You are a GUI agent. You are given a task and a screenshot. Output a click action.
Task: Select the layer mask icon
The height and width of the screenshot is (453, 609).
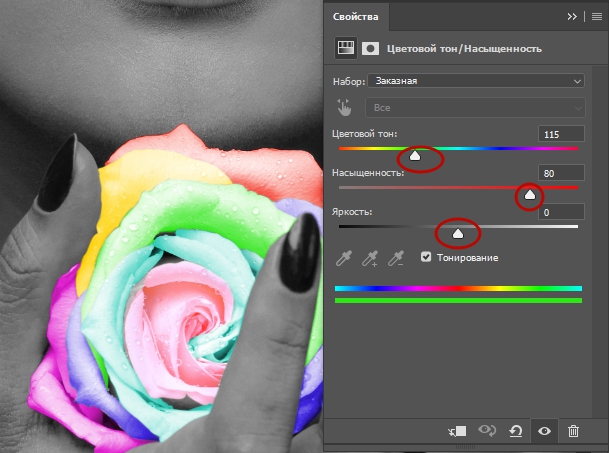[371, 49]
